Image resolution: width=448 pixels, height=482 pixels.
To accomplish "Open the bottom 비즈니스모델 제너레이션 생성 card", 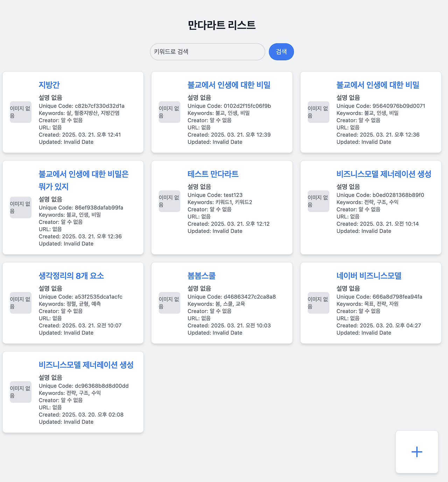I will 86,365.
